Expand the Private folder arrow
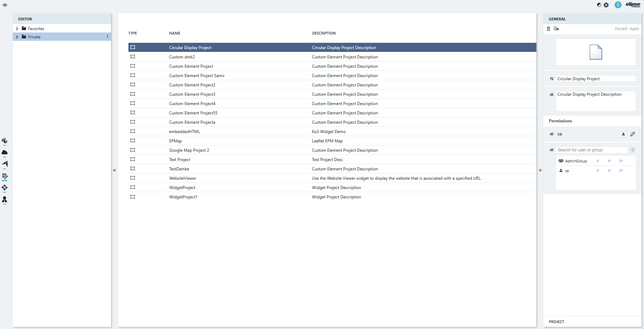This screenshot has width=644, height=329. pos(17,37)
